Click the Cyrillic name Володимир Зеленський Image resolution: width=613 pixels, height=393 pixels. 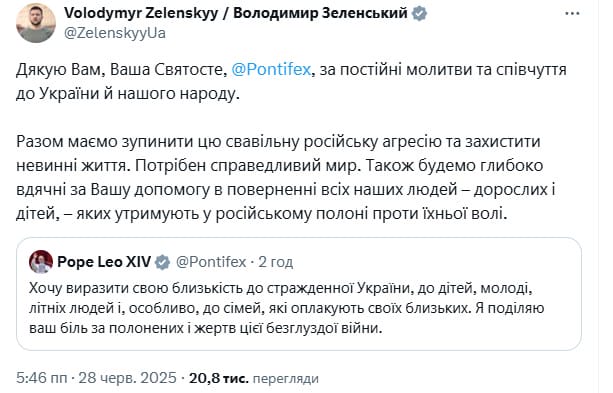click(321, 13)
